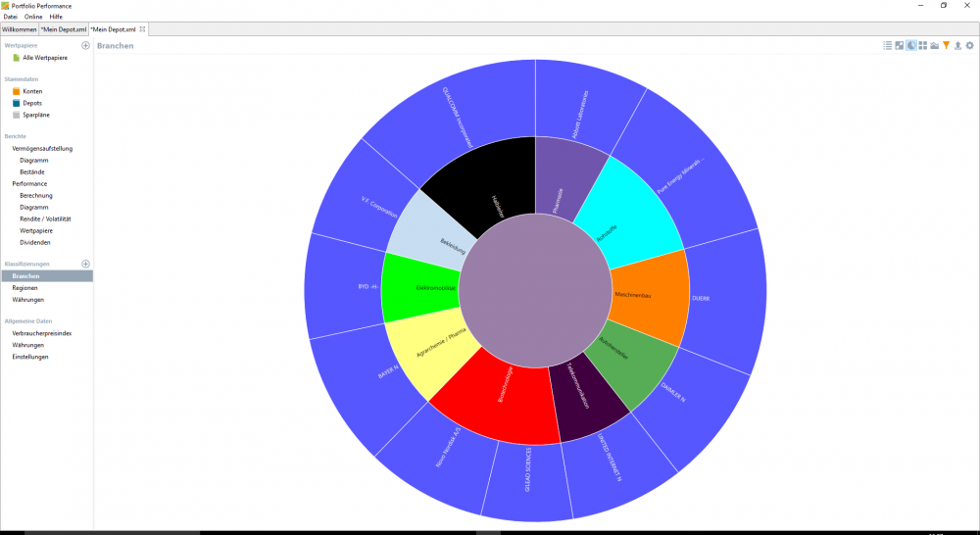980x535 pixels.
Task: Switch to the definition list view icon
Action: pos(887,46)
